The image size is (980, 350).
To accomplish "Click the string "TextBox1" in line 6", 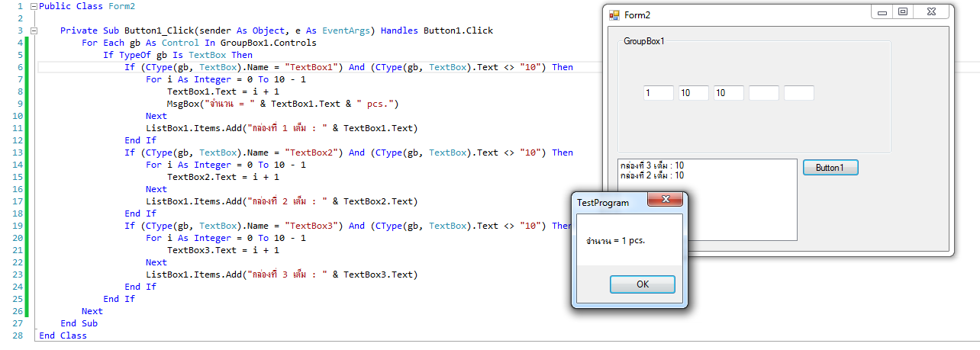I will pyautogui.click(x=313, y=67).
